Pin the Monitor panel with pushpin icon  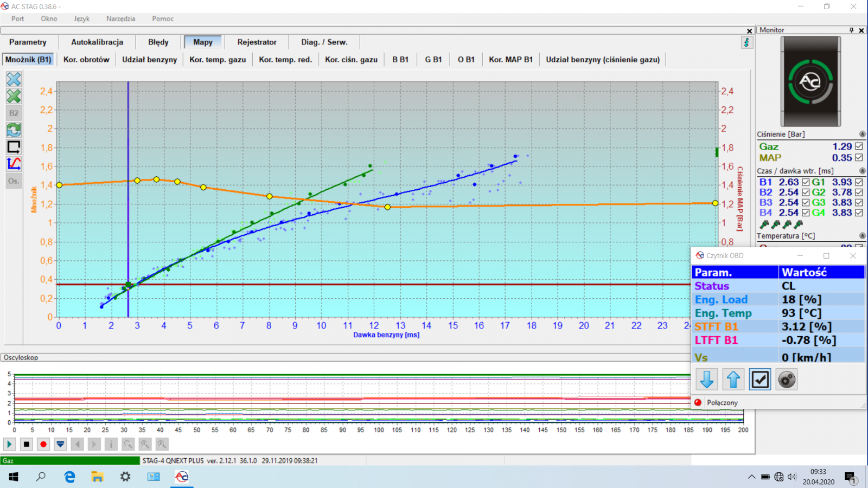point(851,30)
